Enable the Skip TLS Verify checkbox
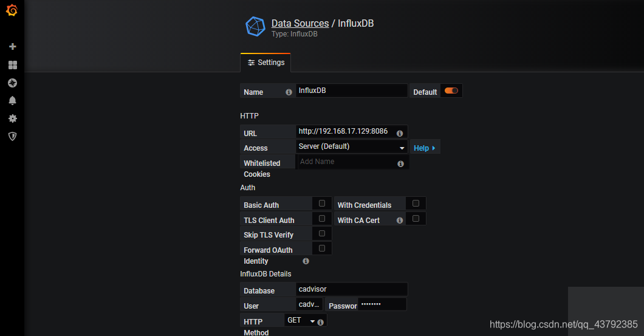This screenshot has height=336, width=644. coord(322,233)
